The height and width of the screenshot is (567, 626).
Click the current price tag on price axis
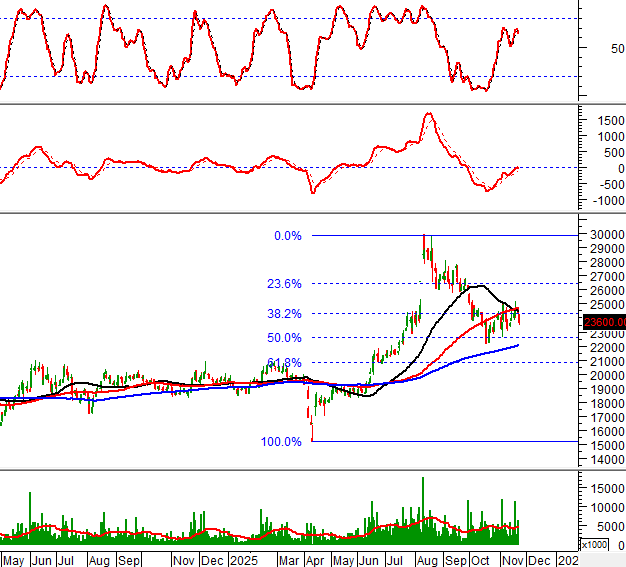606,321
